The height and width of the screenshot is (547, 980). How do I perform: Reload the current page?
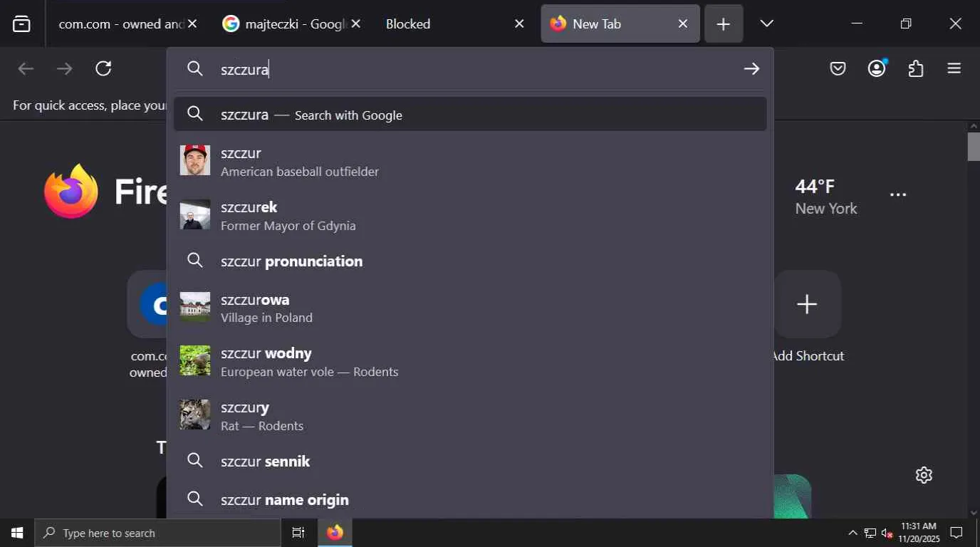[103, 68]
